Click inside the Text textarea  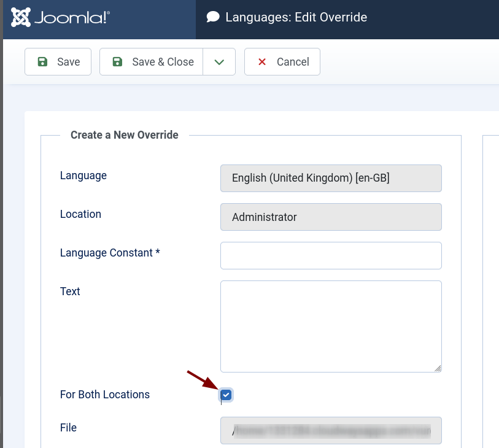(331, 326)
